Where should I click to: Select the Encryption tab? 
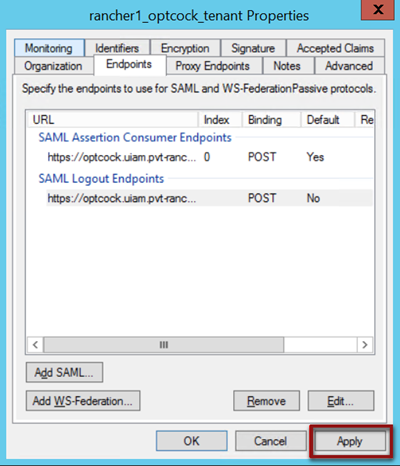tap(185, 48)
